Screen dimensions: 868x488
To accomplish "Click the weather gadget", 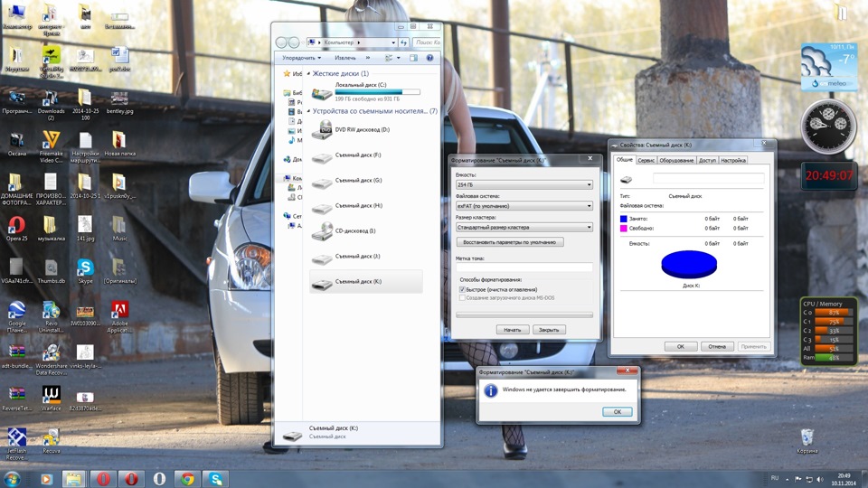I will 829,68.
